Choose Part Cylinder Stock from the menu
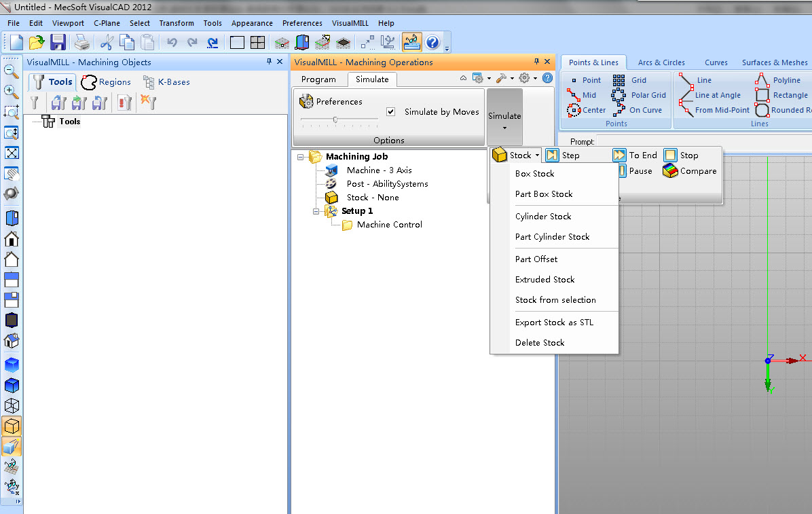This screenshot has width=812, height=514. coord(554,237)
